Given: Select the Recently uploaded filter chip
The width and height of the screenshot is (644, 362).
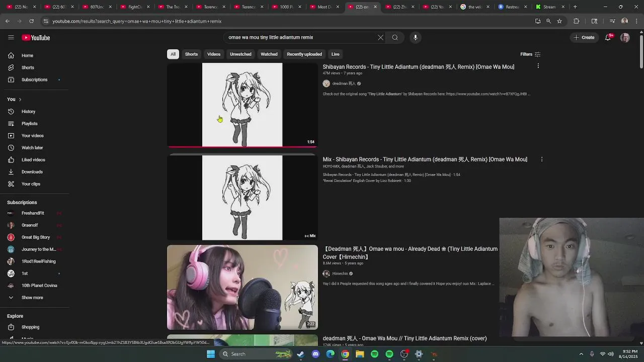Looking at the screenshot, I should point(304,54).
